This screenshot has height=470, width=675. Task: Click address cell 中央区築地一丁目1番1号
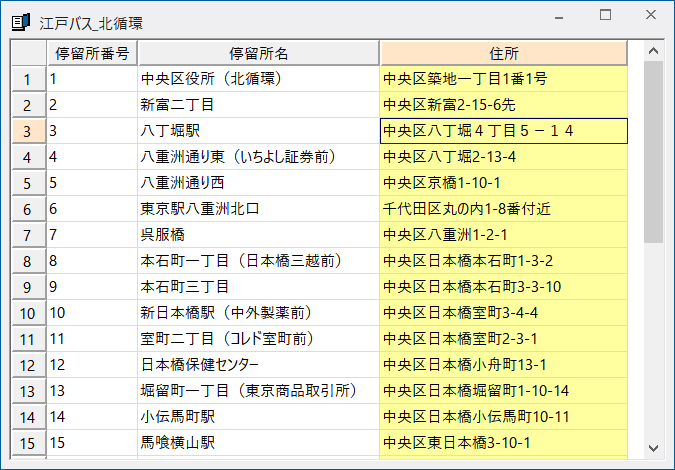pyautogui.click(x=503, y=78)
